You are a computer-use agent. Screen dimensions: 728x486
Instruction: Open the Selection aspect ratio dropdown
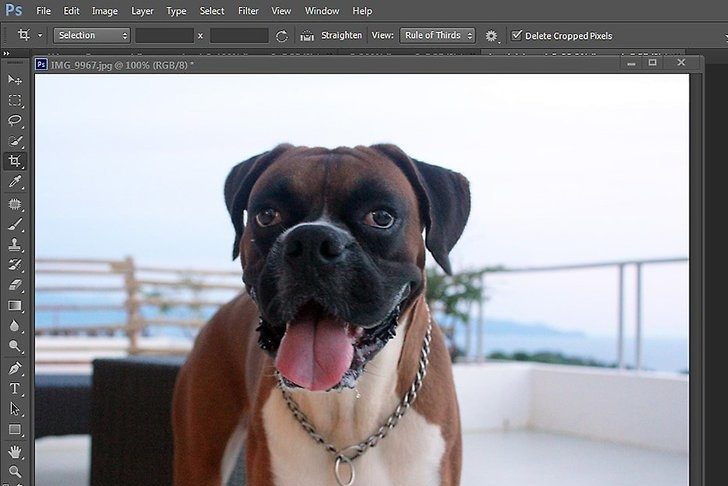tap(92, 35)
